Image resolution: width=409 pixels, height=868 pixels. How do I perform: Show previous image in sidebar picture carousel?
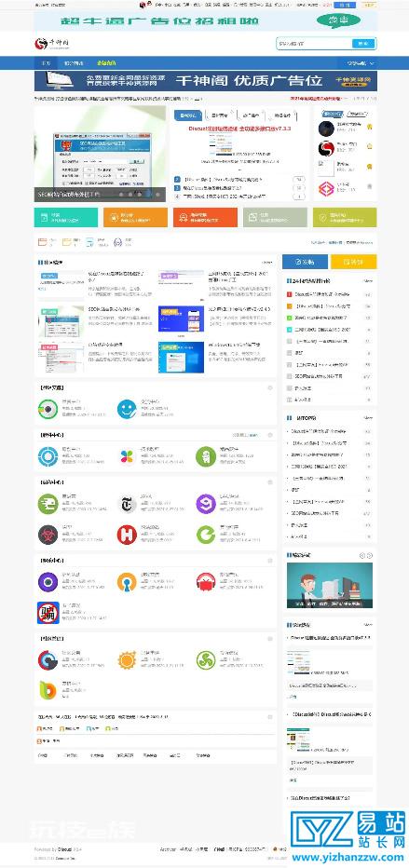[362, 555]
